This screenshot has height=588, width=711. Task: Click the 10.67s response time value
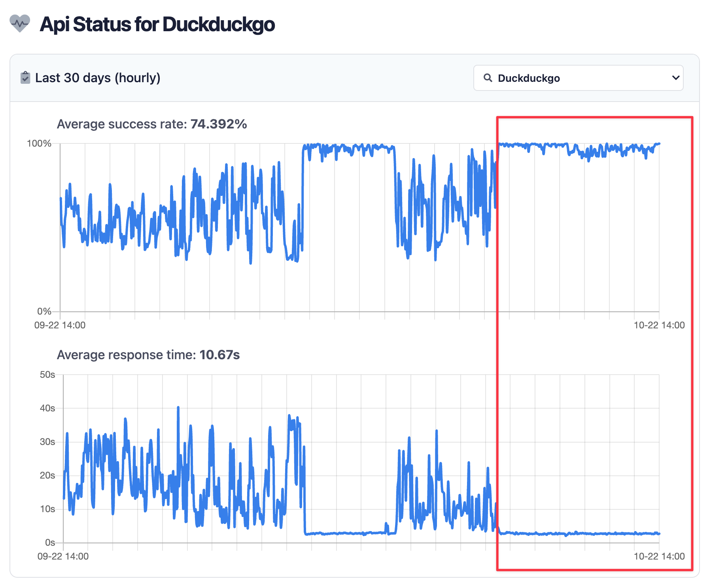click(219, 355)
